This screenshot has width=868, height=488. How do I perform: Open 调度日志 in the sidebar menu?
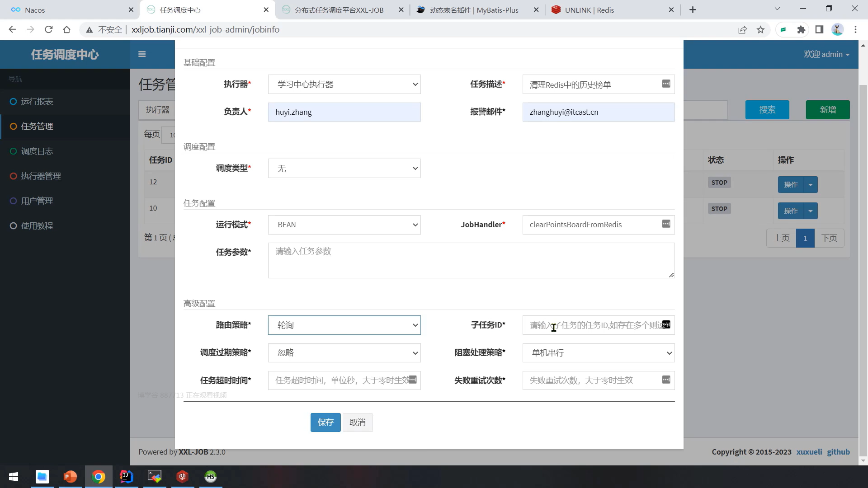(37, 151)
